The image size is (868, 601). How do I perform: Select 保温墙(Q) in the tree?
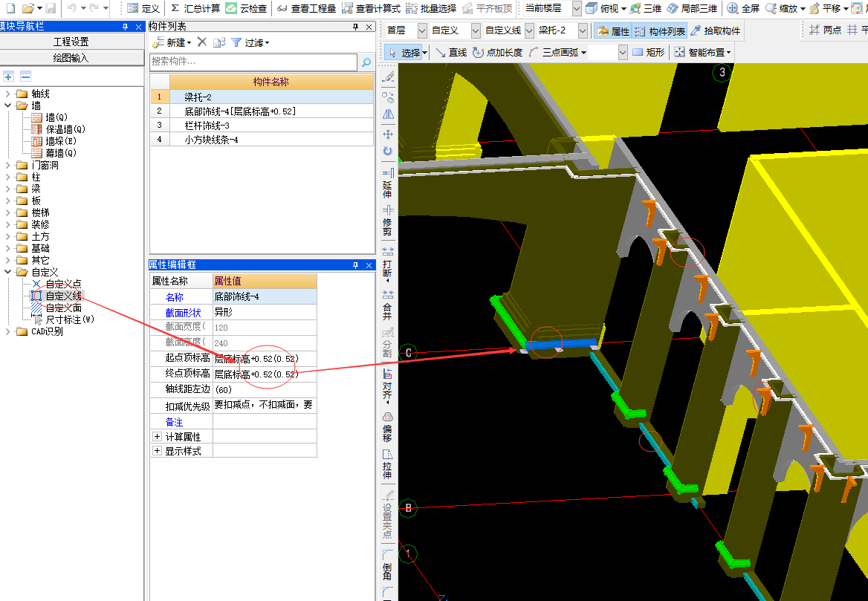(58, 129)
